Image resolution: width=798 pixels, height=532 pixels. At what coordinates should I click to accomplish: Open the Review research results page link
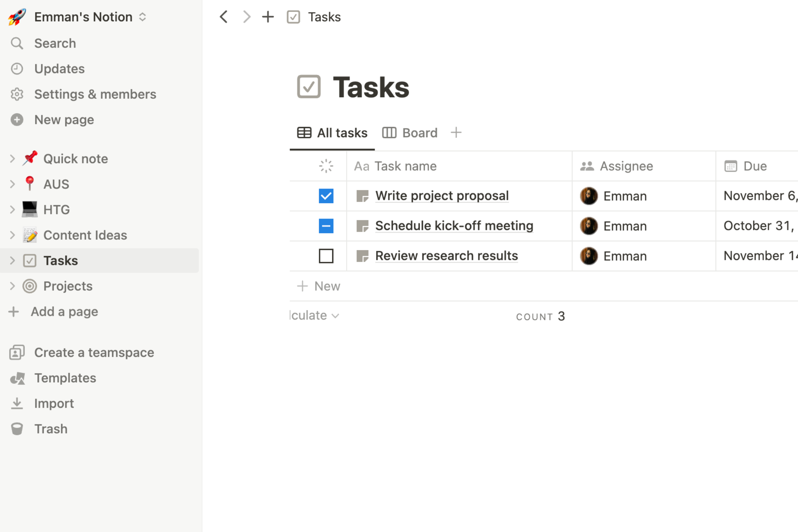(446, 256)
